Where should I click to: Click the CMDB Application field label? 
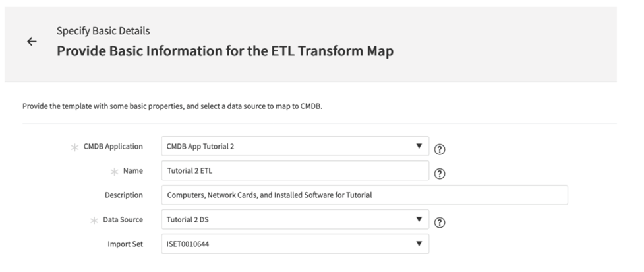point(113,146)
